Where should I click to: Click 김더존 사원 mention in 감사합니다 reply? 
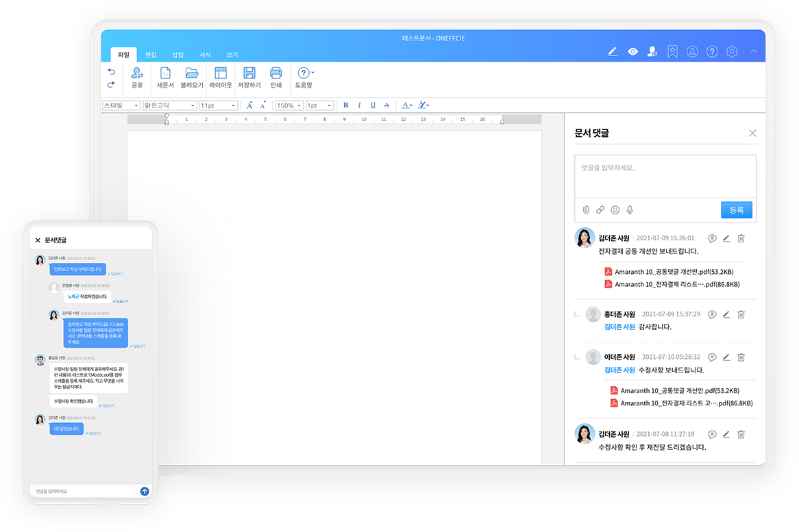click(619, 327)
